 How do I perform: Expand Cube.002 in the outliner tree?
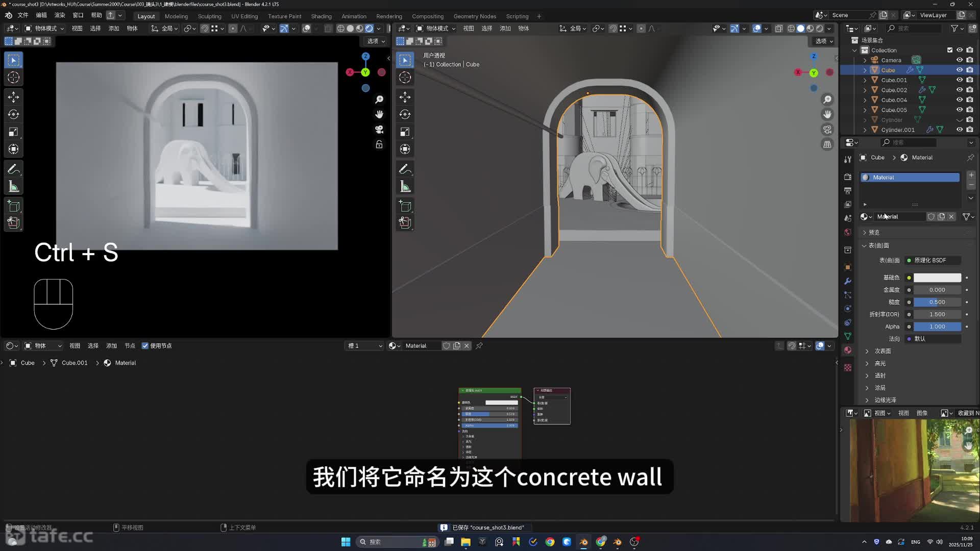pyautogui.click(x=865, y=90)
